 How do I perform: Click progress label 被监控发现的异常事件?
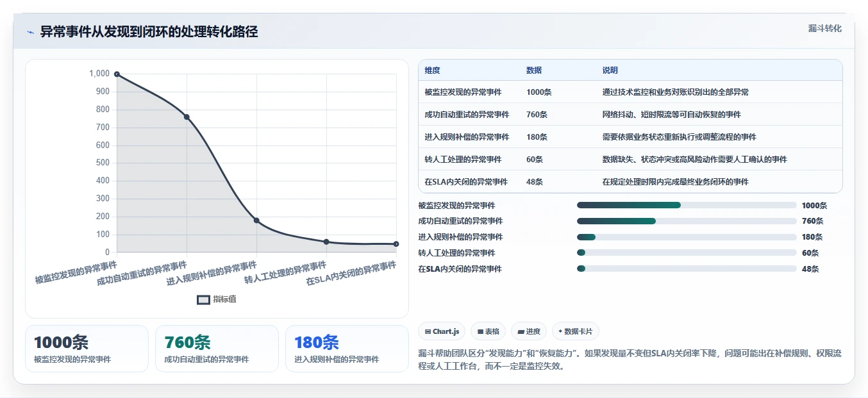pos(456,206)
